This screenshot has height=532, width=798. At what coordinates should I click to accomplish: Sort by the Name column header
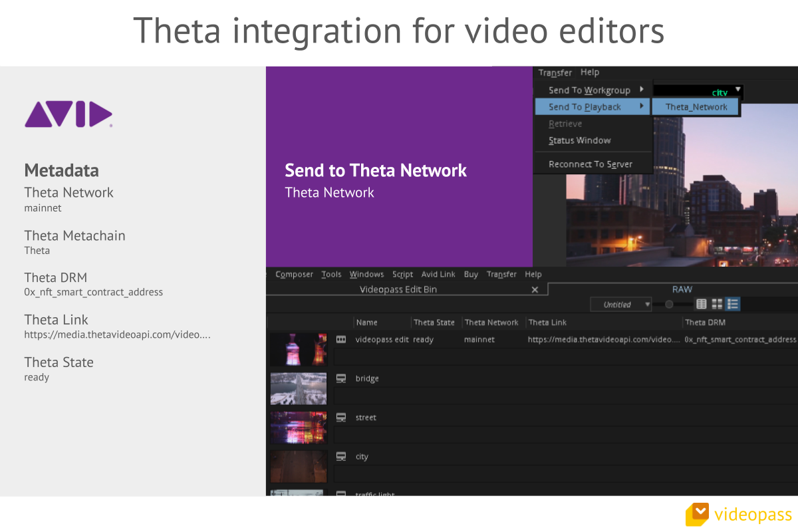tap(366, 323)
